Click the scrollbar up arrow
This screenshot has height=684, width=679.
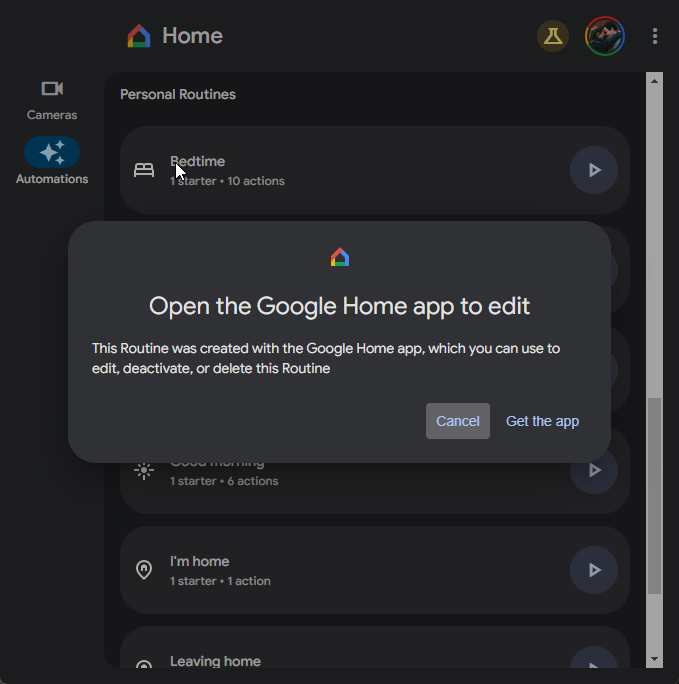coord(655,80)
